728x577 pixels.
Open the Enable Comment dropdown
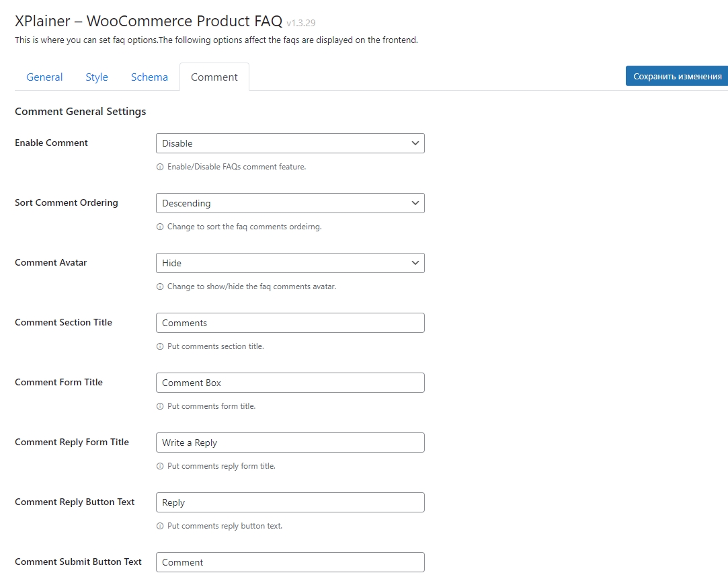click(x=290, y=143)
